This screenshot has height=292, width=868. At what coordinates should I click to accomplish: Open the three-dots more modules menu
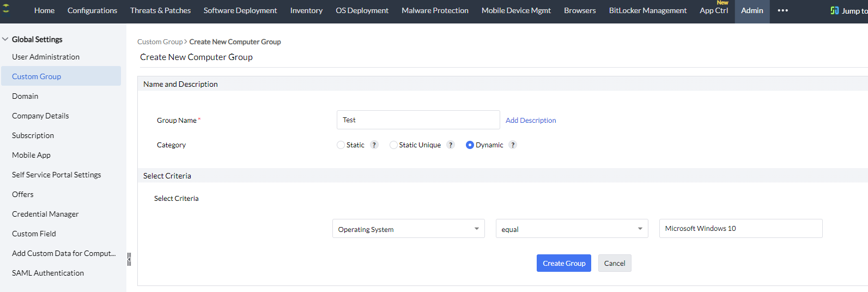[x=782, y=10]
